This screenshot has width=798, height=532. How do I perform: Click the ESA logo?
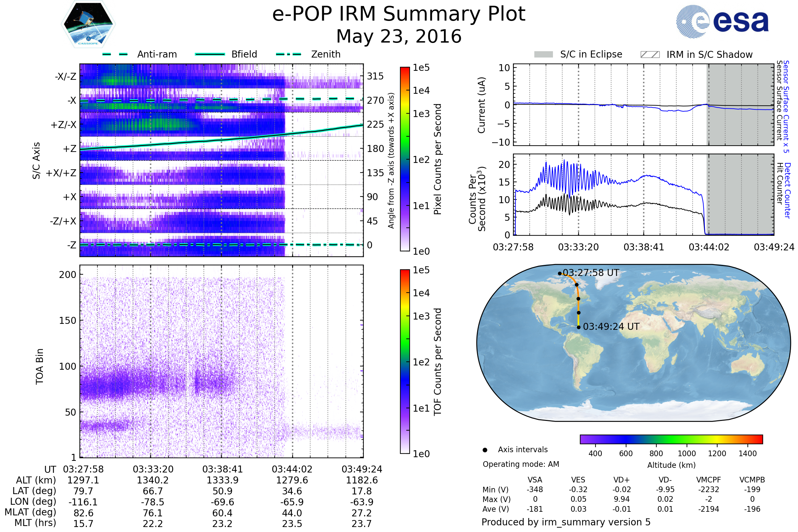pyautogui.click(x=722, y=21)
